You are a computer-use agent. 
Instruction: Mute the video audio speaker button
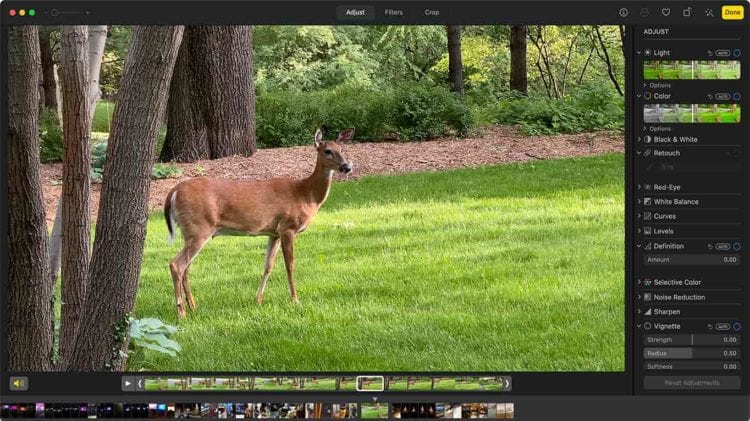tap(19, 383)
